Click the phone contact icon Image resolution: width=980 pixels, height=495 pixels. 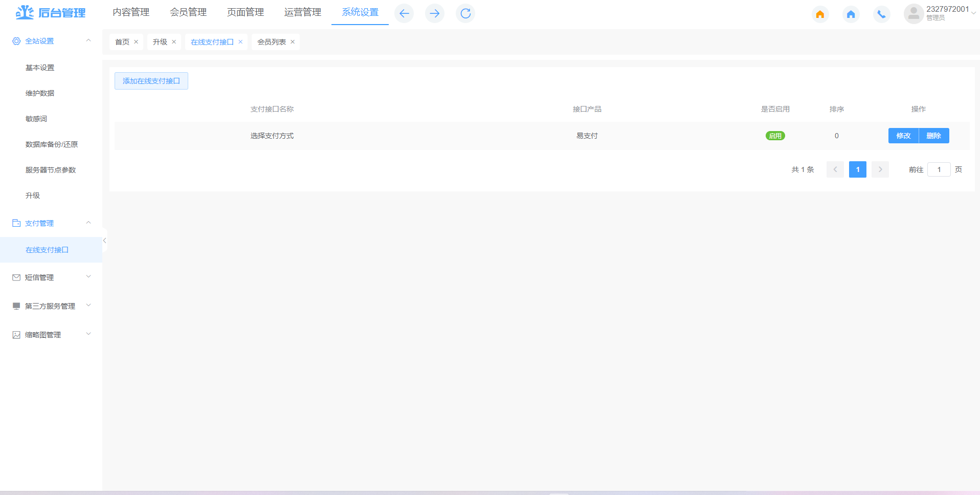point(881,14)
